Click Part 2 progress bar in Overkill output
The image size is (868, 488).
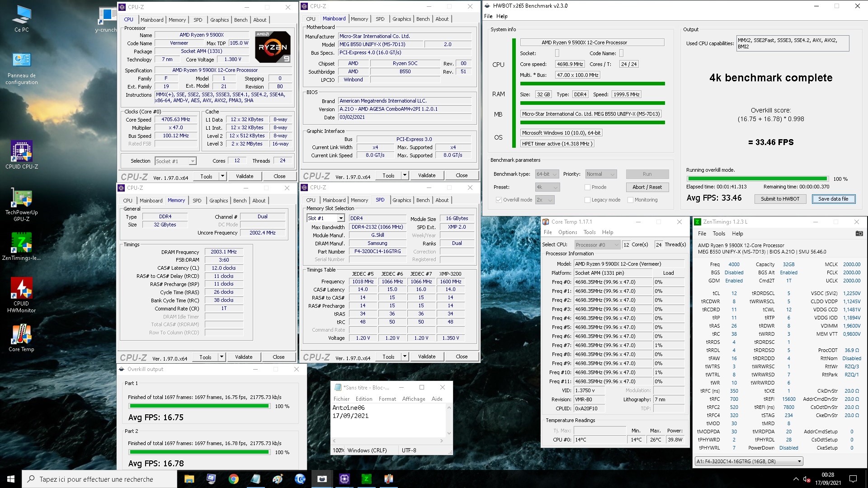click(199, 452)
